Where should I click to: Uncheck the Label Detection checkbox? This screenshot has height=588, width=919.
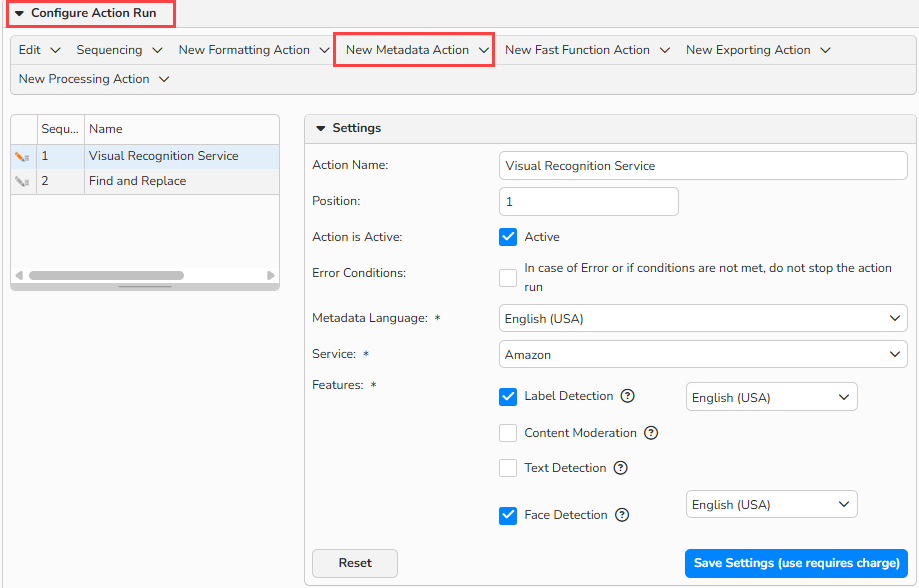pyautogui.click(x=508, y=397)
